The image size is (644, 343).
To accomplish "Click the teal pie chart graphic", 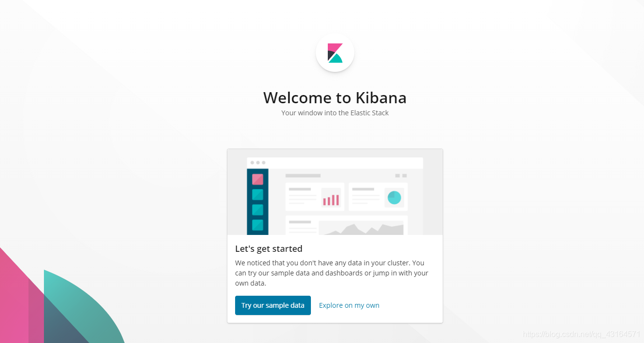I will 394,197.
